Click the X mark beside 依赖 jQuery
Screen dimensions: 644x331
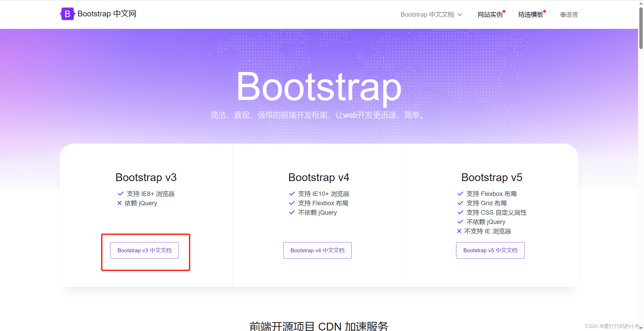pos(120,203)
